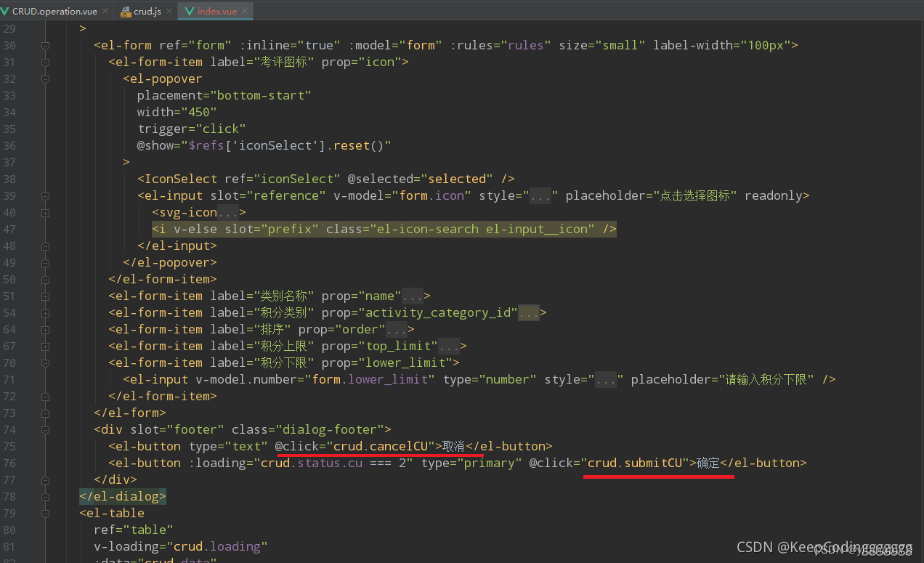Click the fold end marker at line 50
Screen dimensions: 924x563
click(x=45, y=279)
